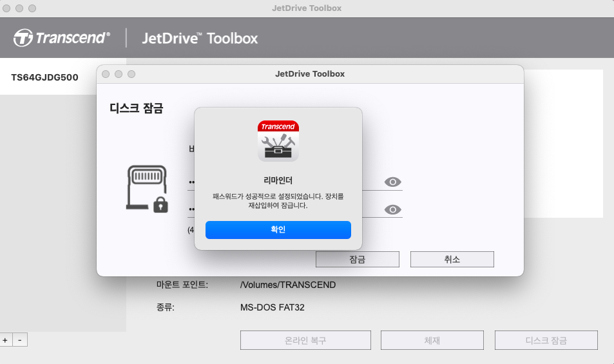
Task: Close the inner JetDrive Toolbox sheet window
Action: [106, 74]
